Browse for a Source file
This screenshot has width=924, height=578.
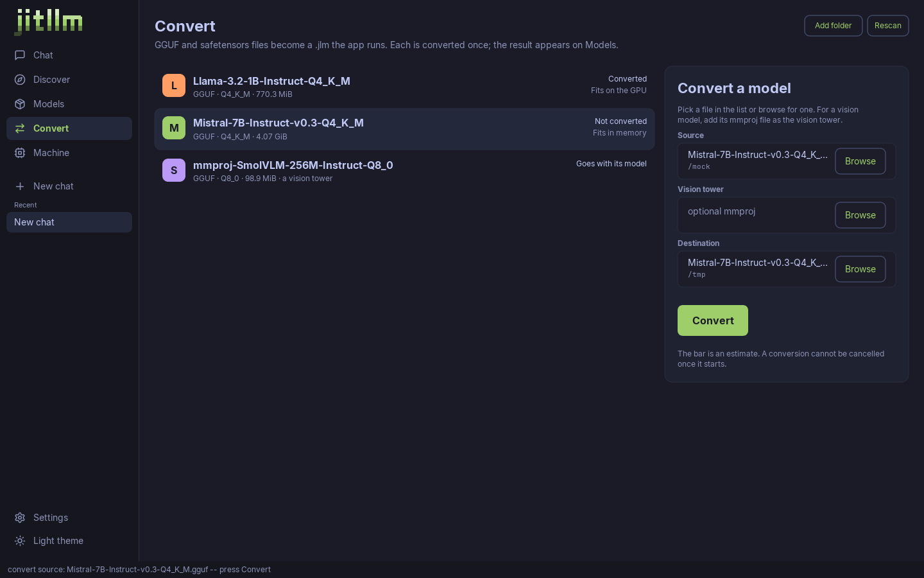pyautogui.click(x=860, y=161)
